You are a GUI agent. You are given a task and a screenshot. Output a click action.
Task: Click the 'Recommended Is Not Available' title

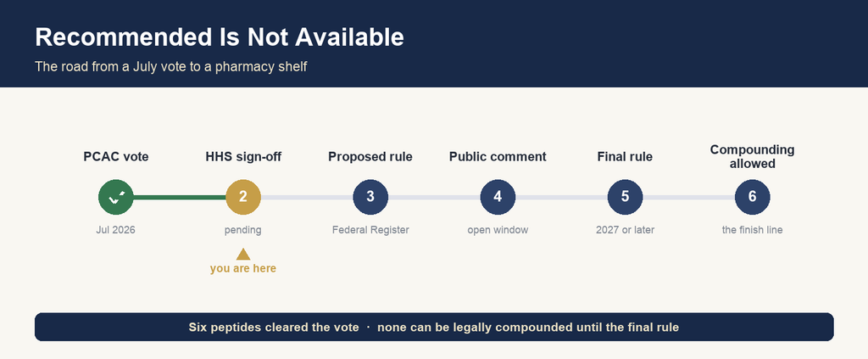pyautogui.click(x=220, y=37)
